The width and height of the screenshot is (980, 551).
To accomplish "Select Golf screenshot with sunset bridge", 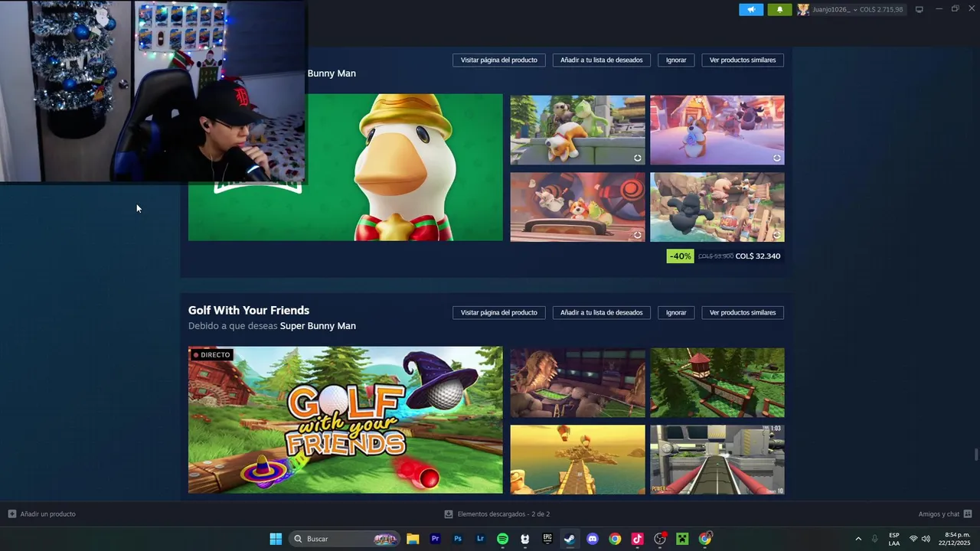I will [577, 459].
